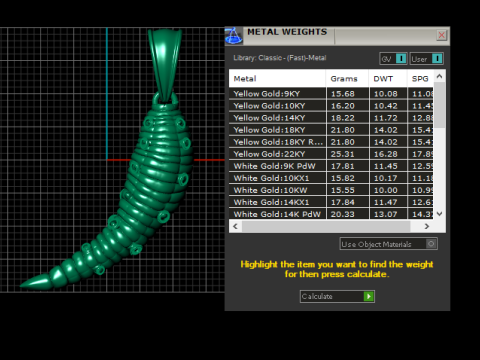The image size is (480, 360).
Task: Click the 15.68 grams value
Action: (343, 94)
